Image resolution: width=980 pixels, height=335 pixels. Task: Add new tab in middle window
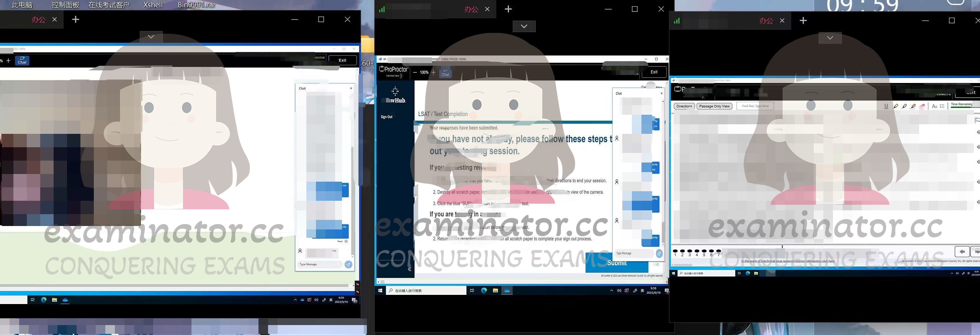coord(508,9)
